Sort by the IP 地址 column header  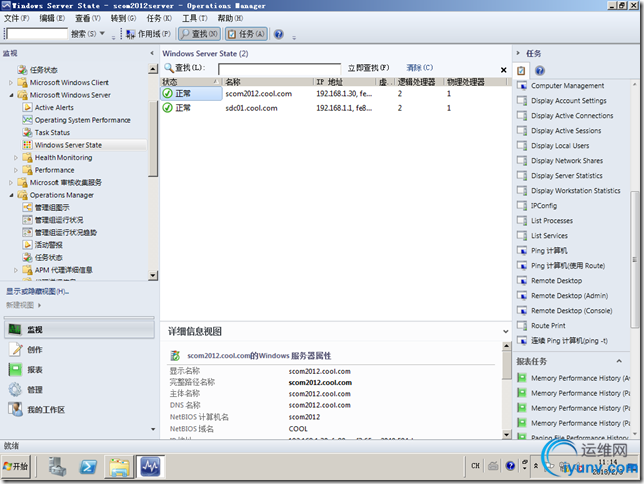(344, 82)
